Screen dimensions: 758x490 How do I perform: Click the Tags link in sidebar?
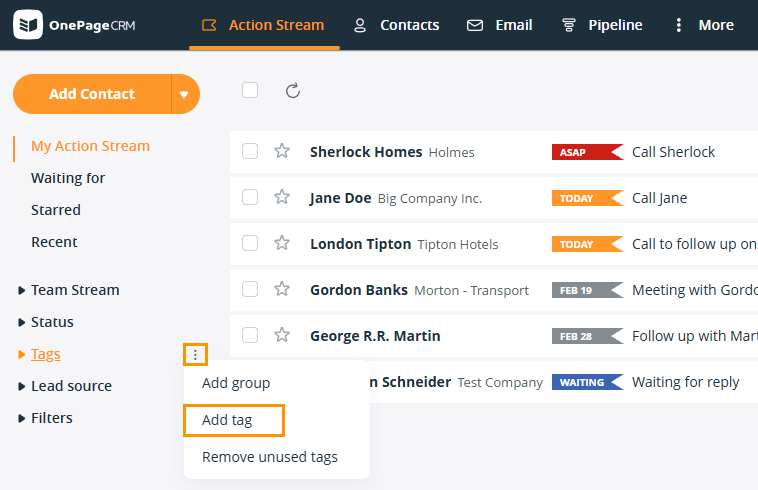[45, 354]
